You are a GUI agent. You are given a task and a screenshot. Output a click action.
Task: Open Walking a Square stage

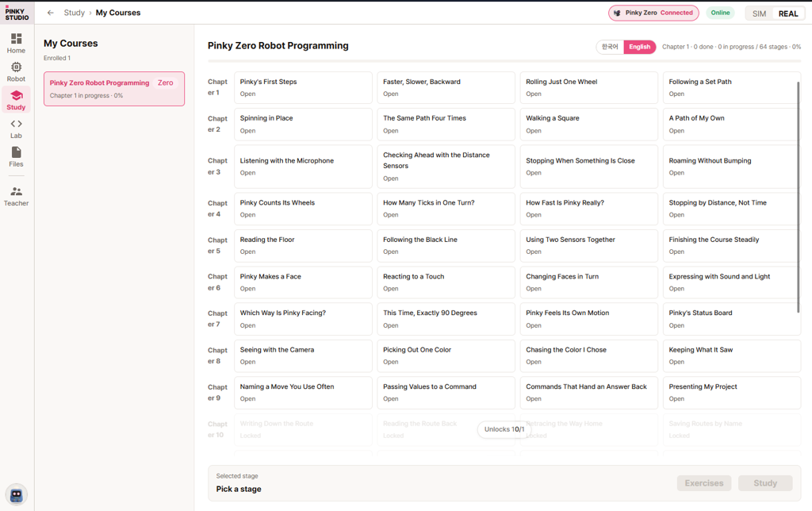point(589,125)
